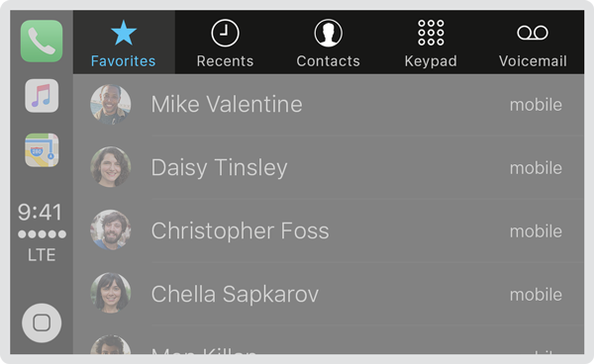Screen dimensions: 594x364
Task: Select Chella Sapkarov in the list
Action: click(x=329, y=294)
